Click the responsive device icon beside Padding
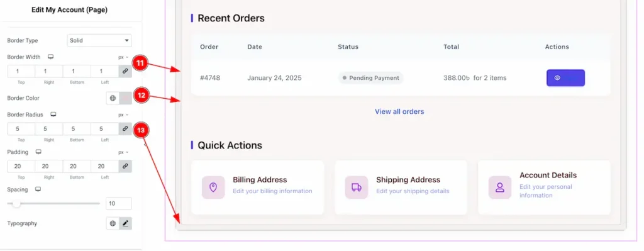Viewport: 644px width, 251px height. [38, 152]
